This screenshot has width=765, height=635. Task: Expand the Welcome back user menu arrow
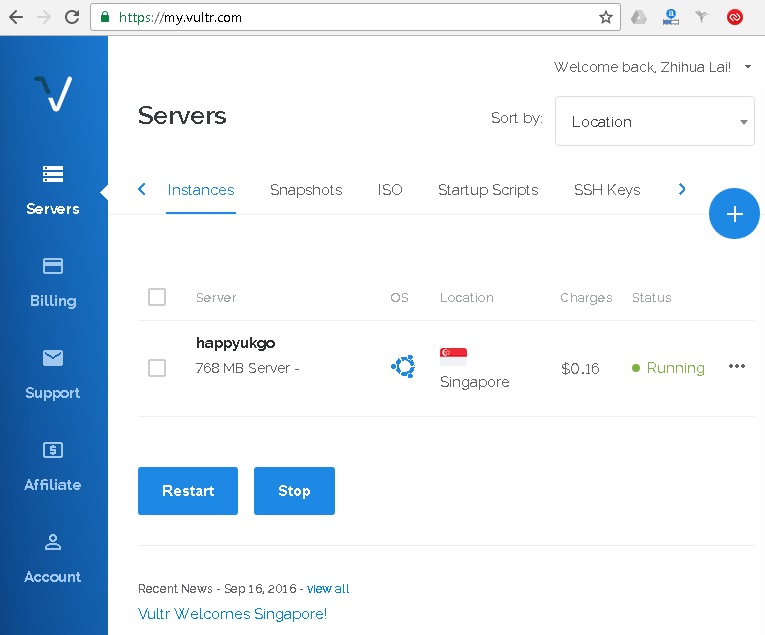pyautogui.click(x=747, y=67)
